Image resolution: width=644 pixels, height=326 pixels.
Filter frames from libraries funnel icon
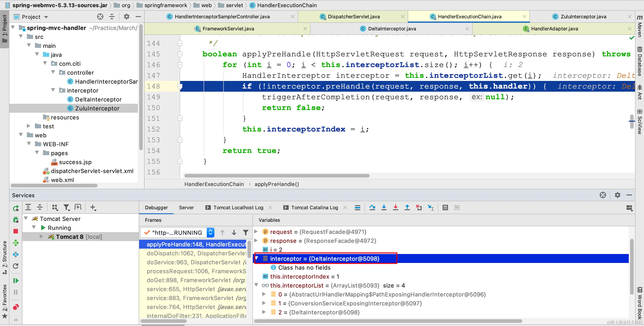(245, 233)
